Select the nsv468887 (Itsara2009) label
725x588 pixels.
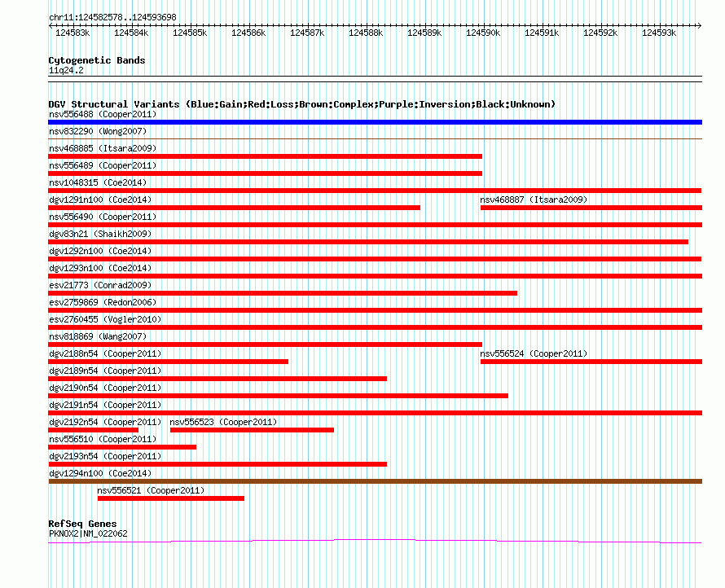(x=534, y=200)
